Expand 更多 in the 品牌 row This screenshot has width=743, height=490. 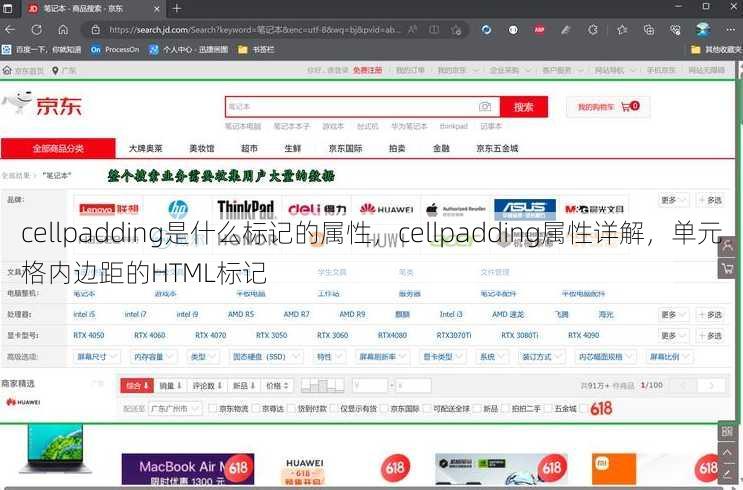click(673, 200)
